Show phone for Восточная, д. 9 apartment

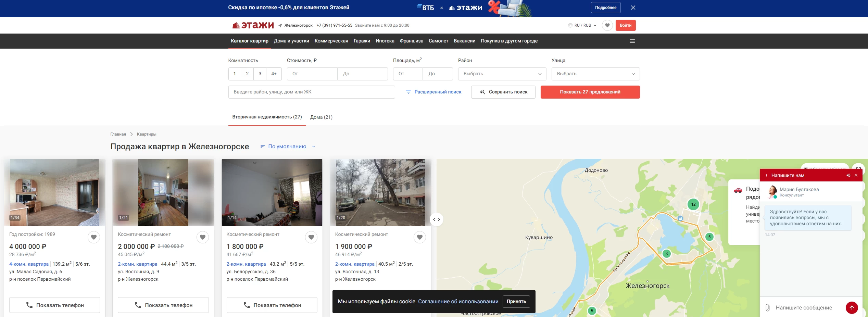click(x=163, y=305)
